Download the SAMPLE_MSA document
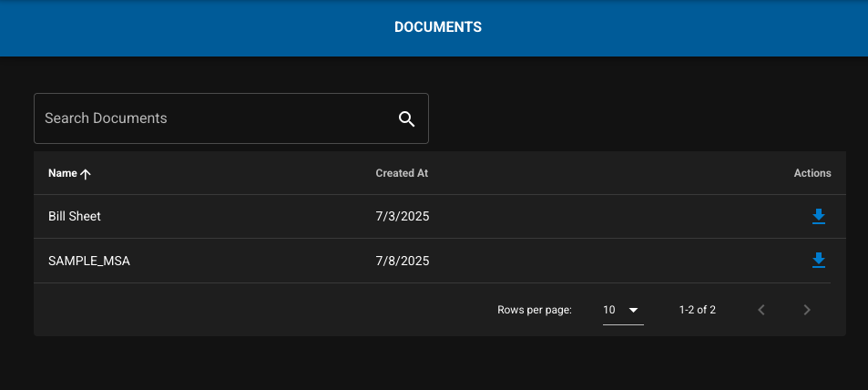 click(818, 261)
